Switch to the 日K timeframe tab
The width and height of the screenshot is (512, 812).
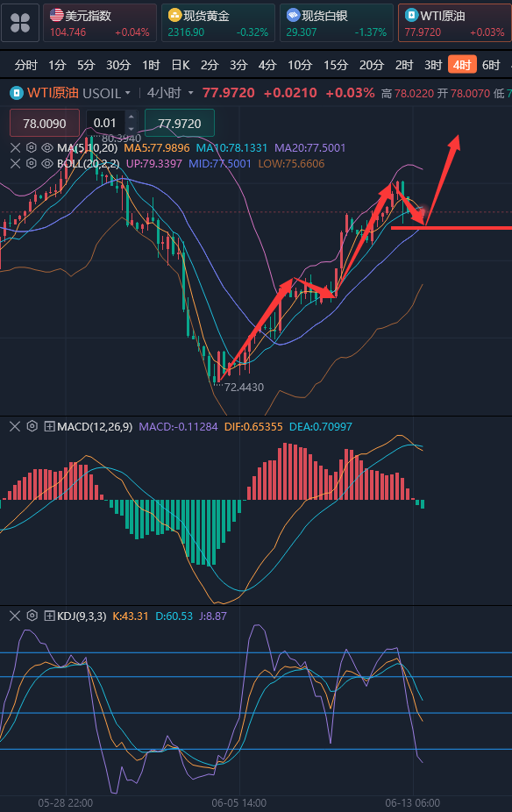(x=181, y=65)
